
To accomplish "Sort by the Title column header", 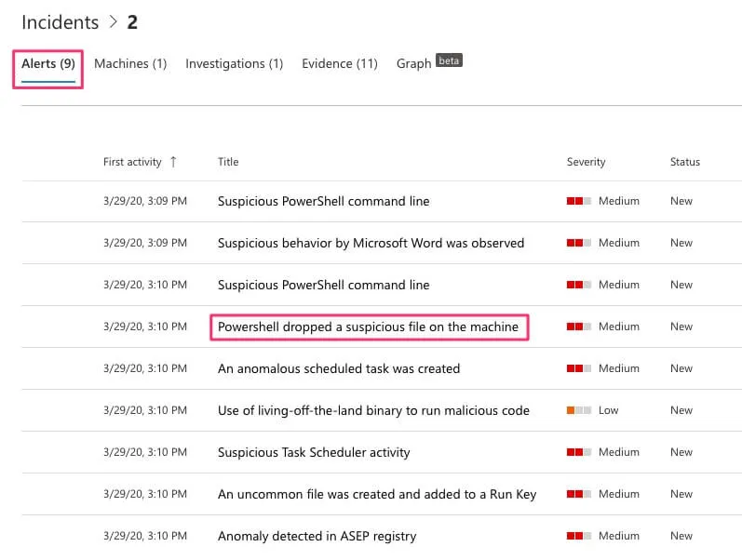I will [x=228, y=162].
